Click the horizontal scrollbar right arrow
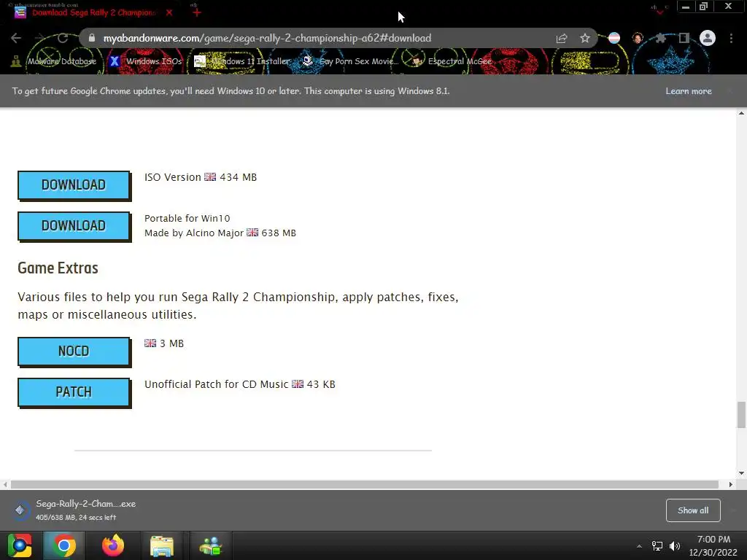Image resolution: width=747 pixels, height=560 pixels. click(730, 484)
